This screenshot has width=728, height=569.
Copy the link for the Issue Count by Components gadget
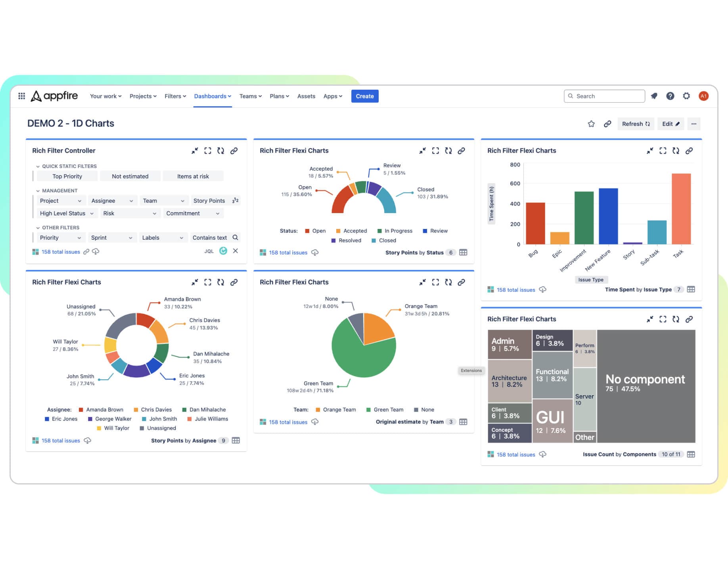click(x=689, y=319)
